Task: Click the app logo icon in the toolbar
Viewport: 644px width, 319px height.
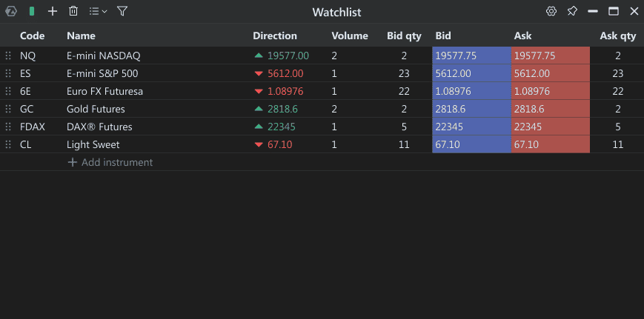Action: click(x=12, y=11)
